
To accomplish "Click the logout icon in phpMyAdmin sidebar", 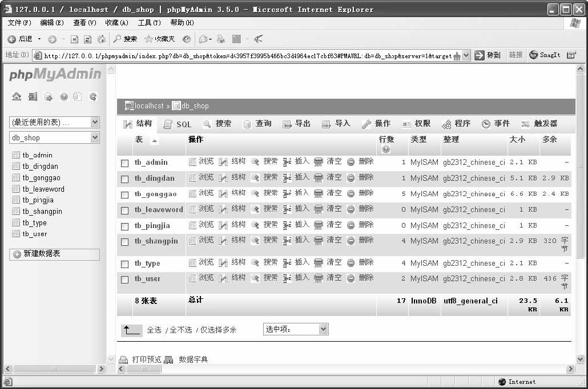I will 33,97.
